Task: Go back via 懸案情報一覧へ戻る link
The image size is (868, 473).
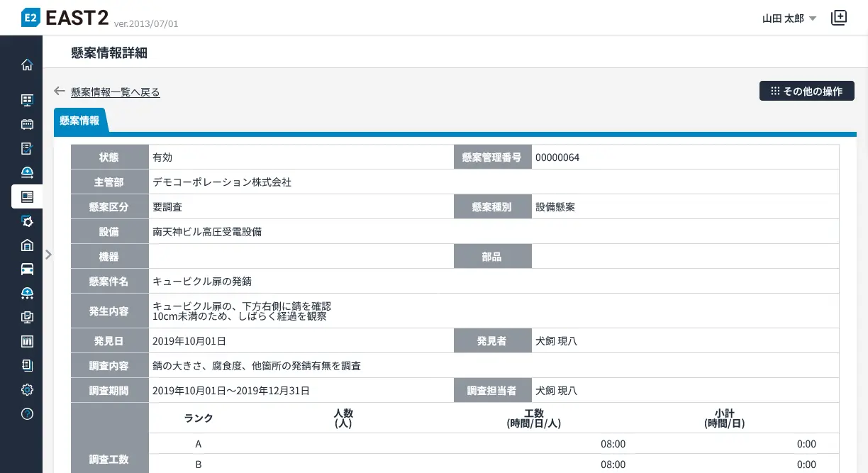Action: pyautogui.click(x=115, y=92)
